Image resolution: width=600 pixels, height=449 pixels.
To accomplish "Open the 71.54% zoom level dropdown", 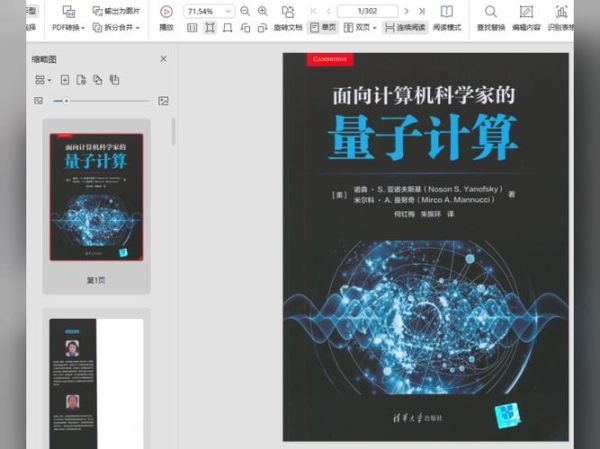I will [228, 11].
